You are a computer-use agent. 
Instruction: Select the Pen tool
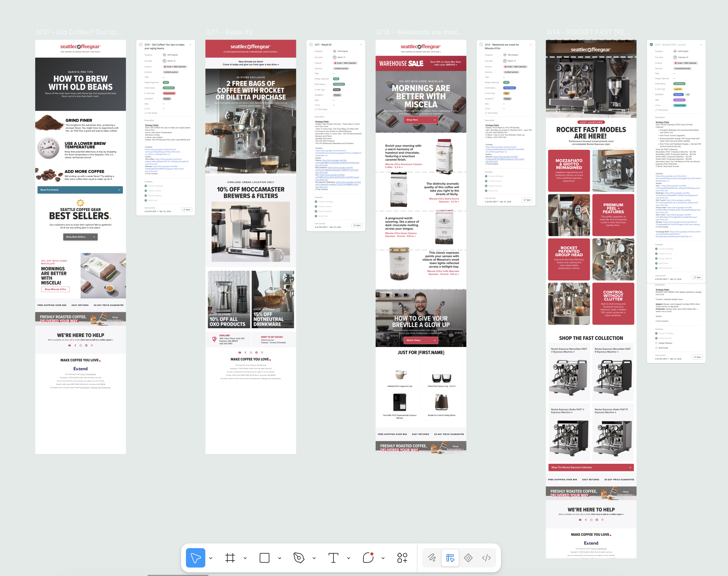(x=299, y=558)
